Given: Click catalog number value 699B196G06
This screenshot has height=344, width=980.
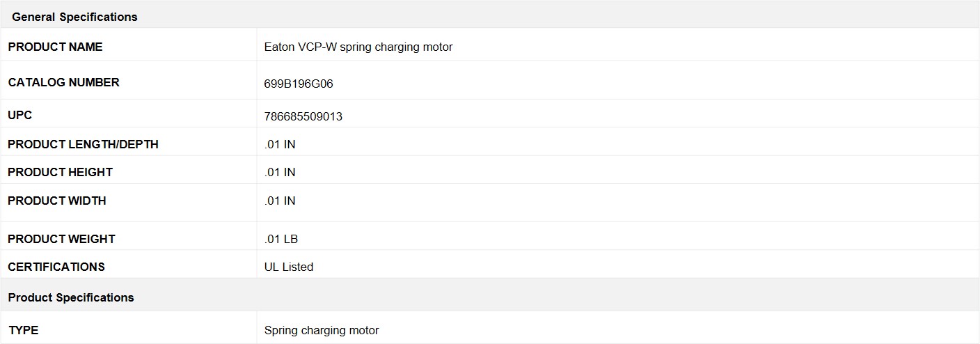Looking at the screenshot, I should [299, 84].
